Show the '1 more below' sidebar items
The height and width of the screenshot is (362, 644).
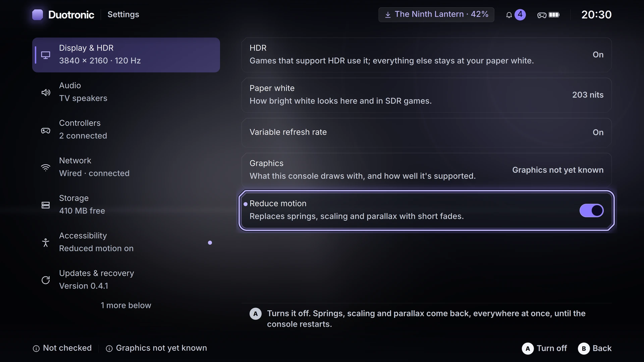(x=126, y=305)
